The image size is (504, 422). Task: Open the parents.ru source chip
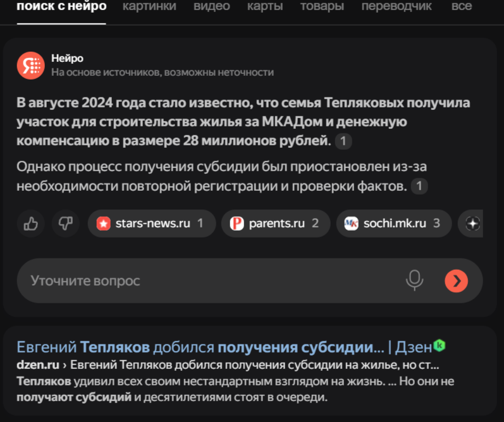pos(276,224)
